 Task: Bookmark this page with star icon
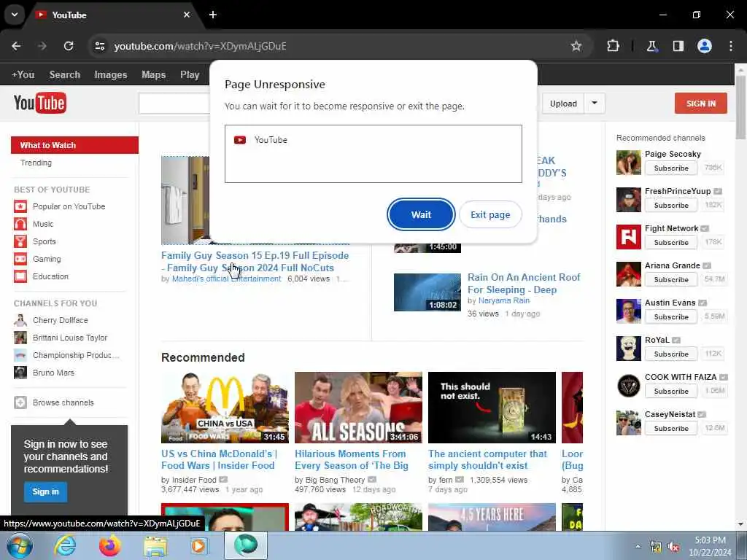576,46
